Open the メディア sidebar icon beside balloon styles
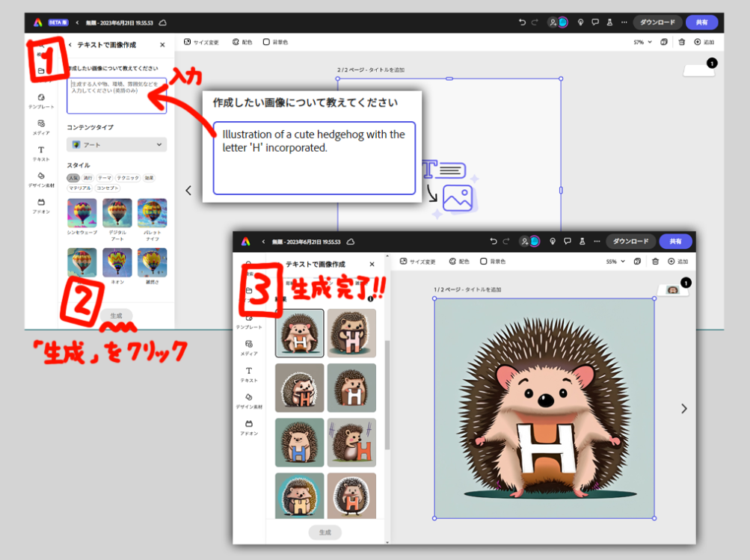 (41, 126)
